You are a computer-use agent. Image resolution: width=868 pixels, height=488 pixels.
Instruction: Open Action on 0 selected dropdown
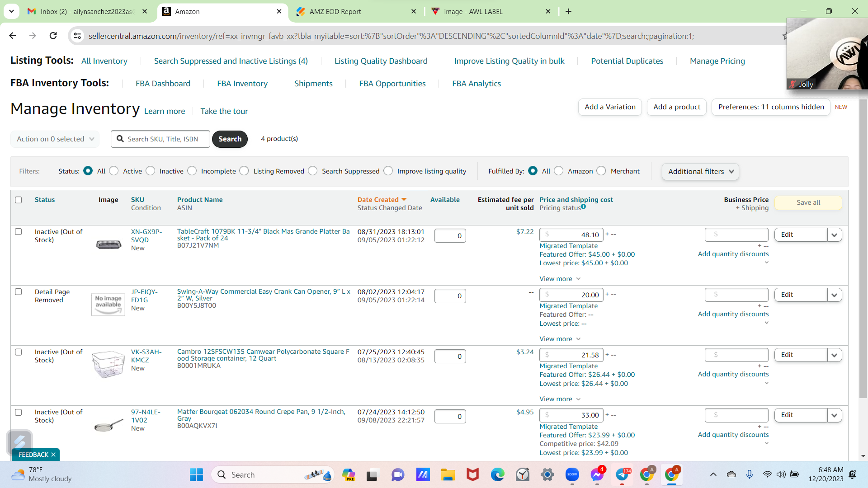[55, 139]
